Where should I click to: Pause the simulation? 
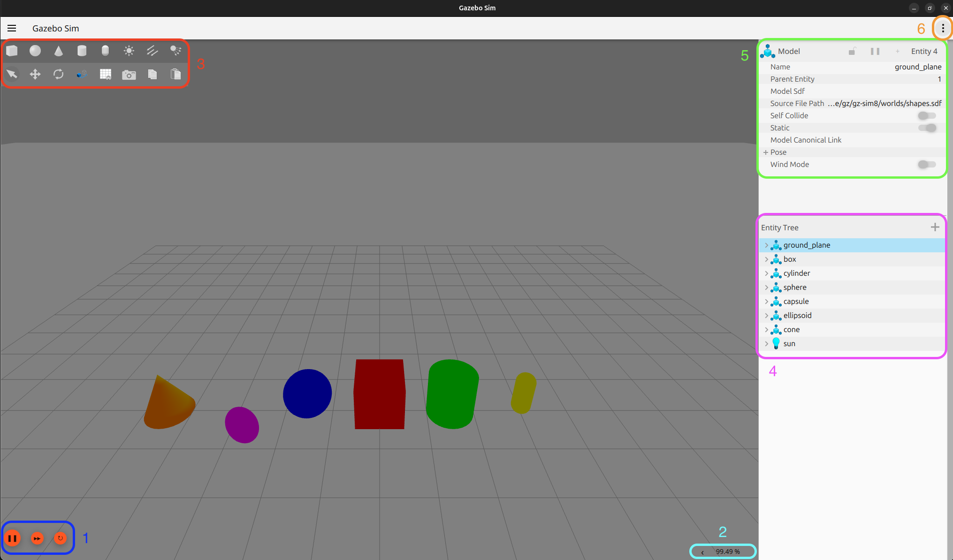point(13,538)
